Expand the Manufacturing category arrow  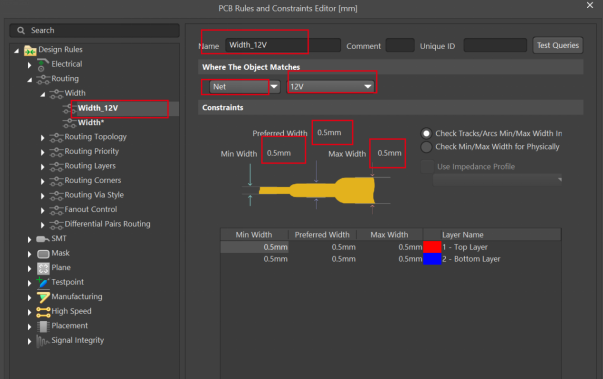(x=30, y=298)
